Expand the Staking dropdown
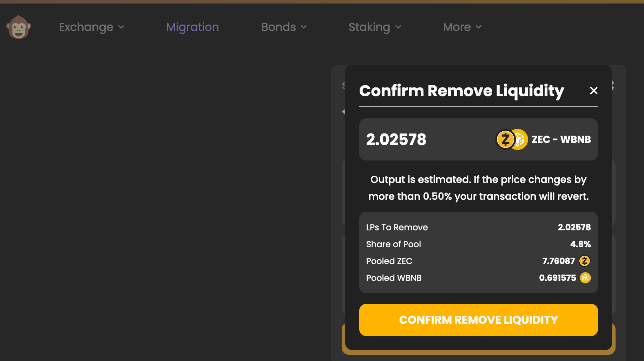The image size is (644, 361). tap(375, 27)
